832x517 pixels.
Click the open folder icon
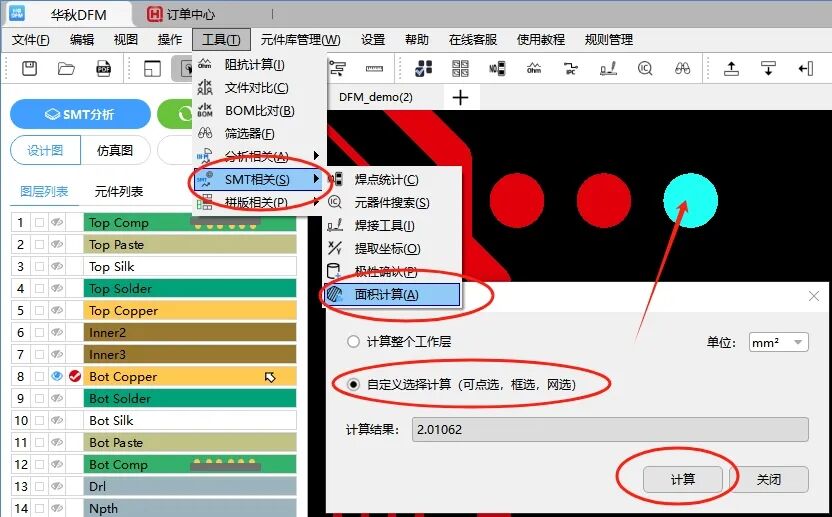pos(66,68)
